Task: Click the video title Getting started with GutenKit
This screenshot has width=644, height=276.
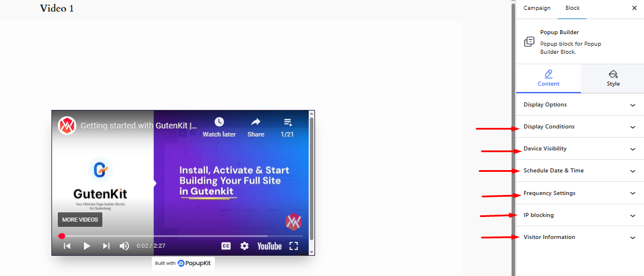Action: [138, 126]
